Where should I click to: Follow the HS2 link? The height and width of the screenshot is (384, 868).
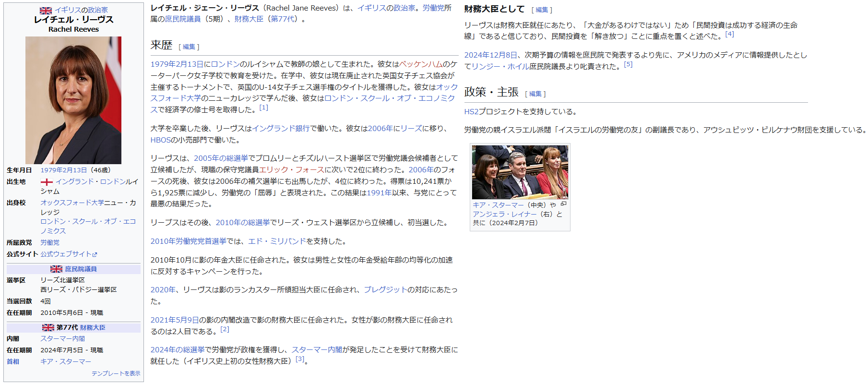coord(471,112)
